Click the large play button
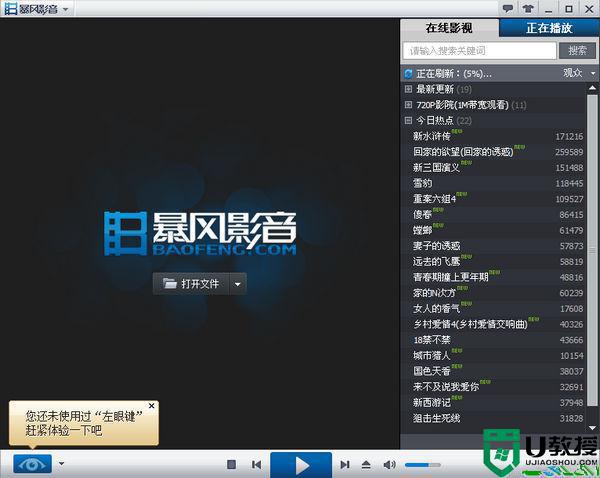 coord(301,465)
